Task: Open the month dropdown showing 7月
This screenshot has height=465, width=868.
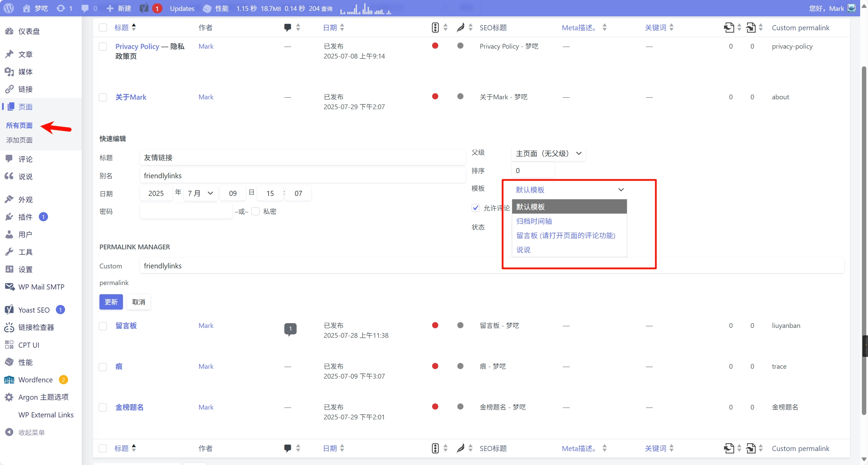Action: [200, 193]
